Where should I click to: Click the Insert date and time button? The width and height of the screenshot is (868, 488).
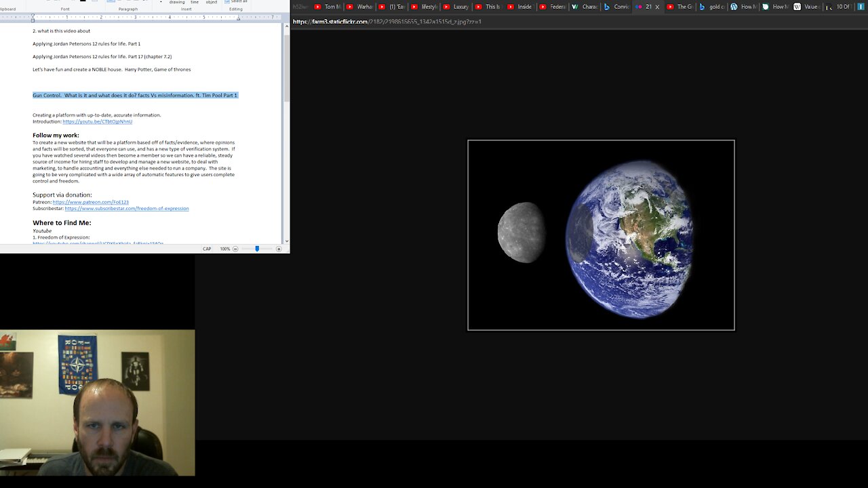195,2
